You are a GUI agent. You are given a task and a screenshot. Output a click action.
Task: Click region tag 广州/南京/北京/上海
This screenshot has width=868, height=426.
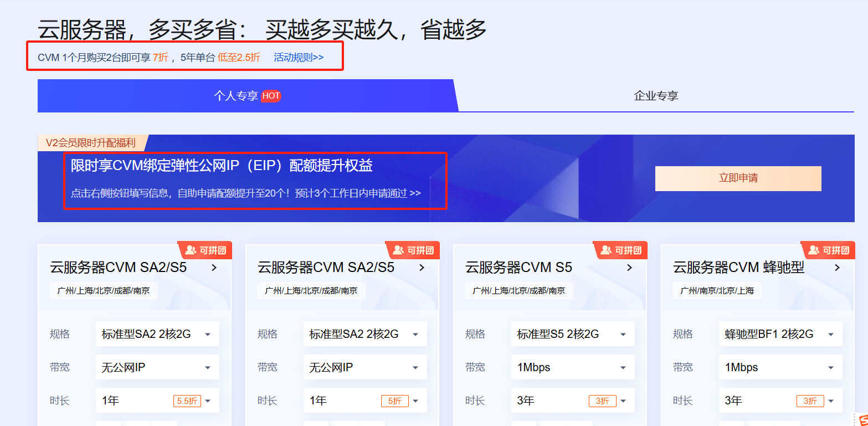717,290
